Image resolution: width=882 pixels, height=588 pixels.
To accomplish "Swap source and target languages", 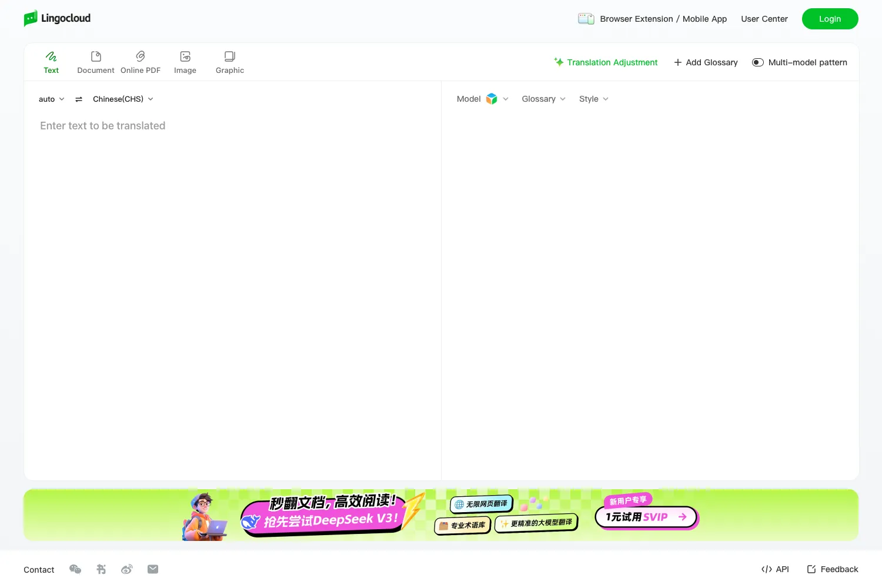I will click(79, 99).
